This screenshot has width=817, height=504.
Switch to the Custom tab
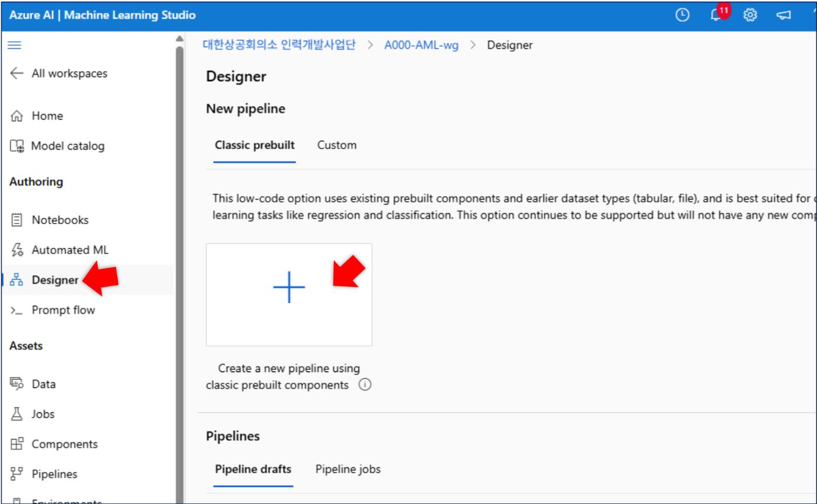(x=337, y=145)
